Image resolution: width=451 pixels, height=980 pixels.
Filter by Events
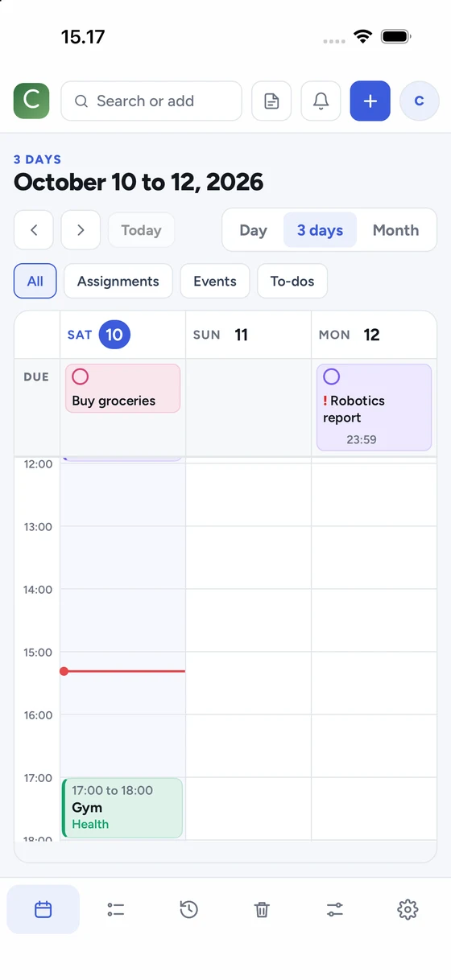(215, 281)
